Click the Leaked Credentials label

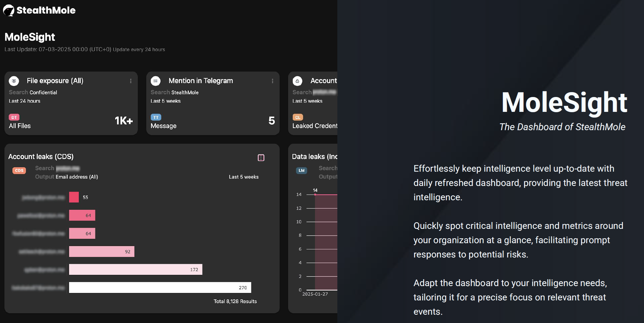tap(315, 126)
